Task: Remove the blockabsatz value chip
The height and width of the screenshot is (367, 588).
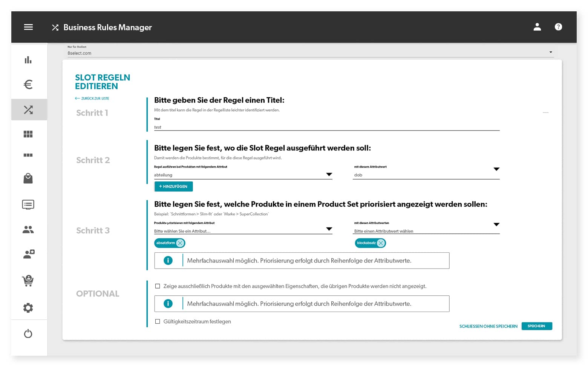Action: point(381,243)
